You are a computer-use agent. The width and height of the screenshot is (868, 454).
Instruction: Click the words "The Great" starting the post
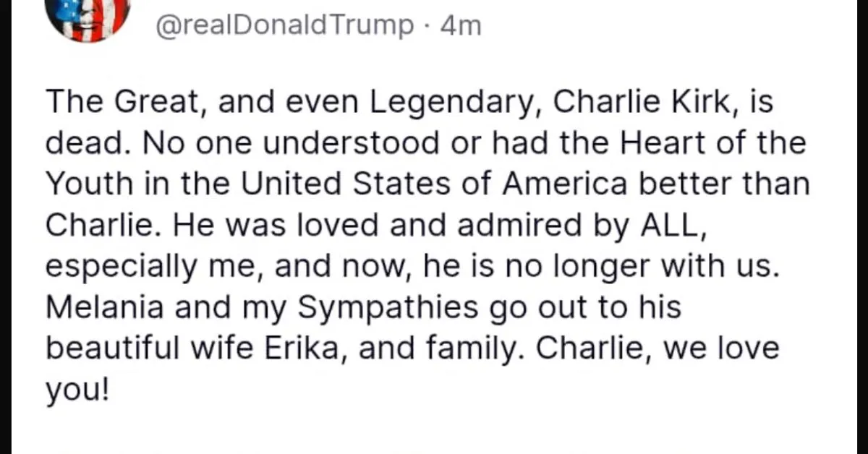pos(116,103)
